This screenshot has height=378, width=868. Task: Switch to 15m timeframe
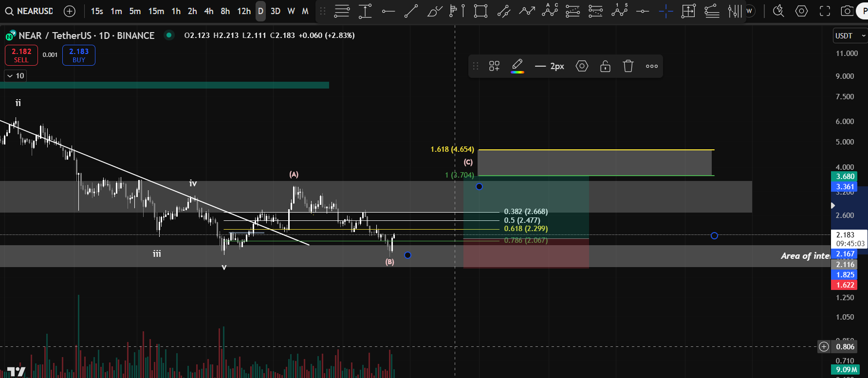pyautogui.click(x=156, y=11)
